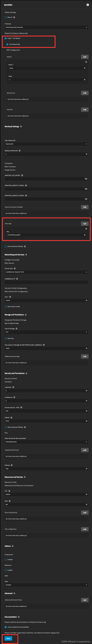Clear the Port 10190 field
Viewport: 92px width, 644px height.
pos(86,300)
